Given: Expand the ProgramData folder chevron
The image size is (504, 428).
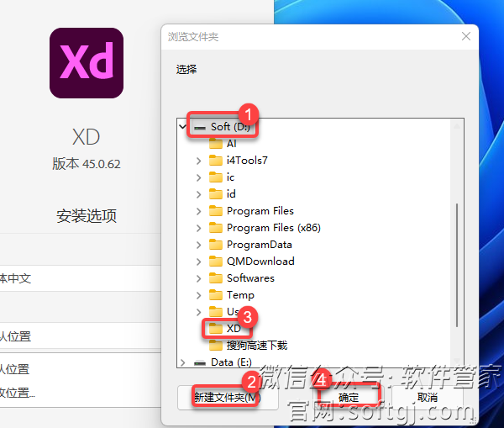Looking at the screenshot, I should tap(198, 245).
